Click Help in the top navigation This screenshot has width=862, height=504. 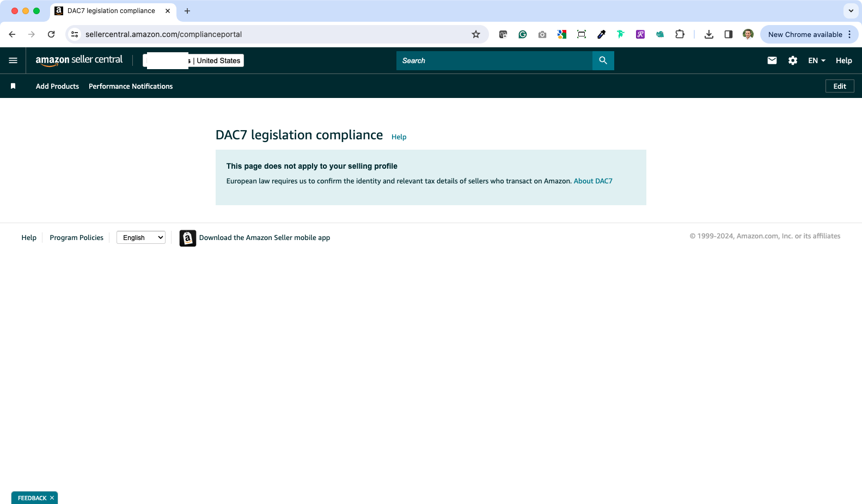[x=844, y=60]
